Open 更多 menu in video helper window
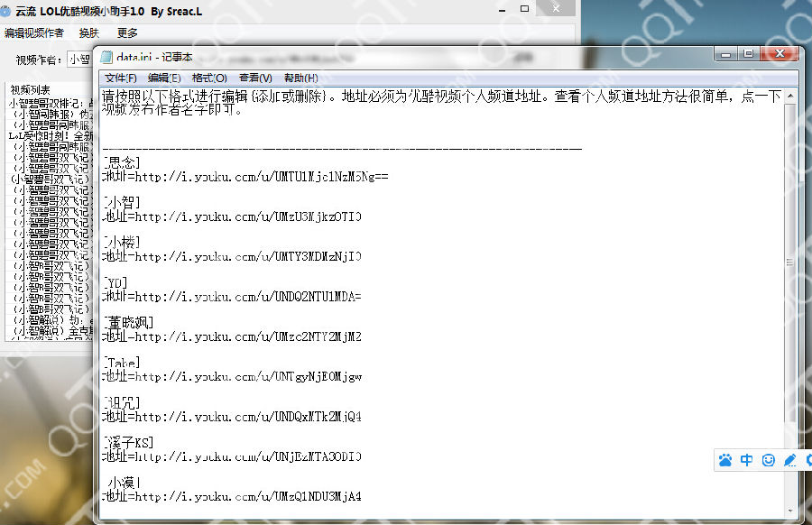 coord(127,33)
